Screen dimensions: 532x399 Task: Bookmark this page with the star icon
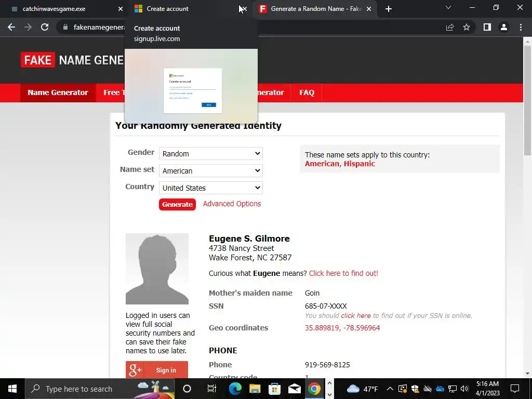pyautogui.click(x=467, y=27)
